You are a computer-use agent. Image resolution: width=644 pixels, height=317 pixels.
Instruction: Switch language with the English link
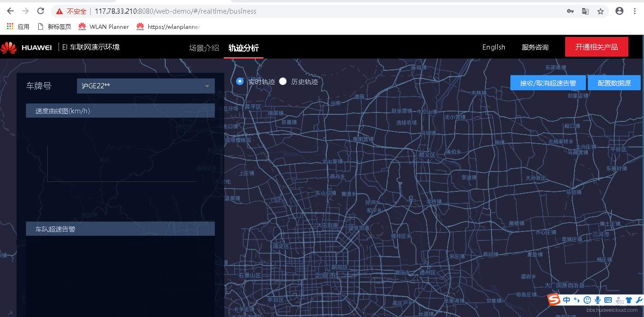coord(493,47)
